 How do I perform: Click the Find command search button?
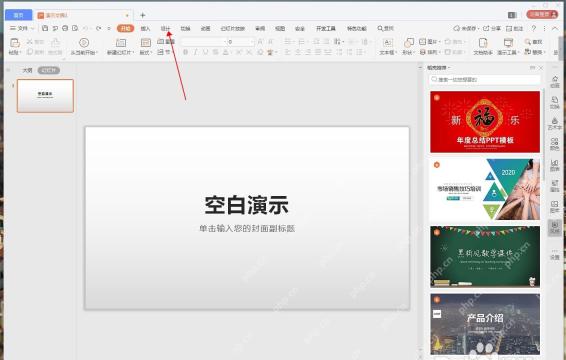click(385, 28)
